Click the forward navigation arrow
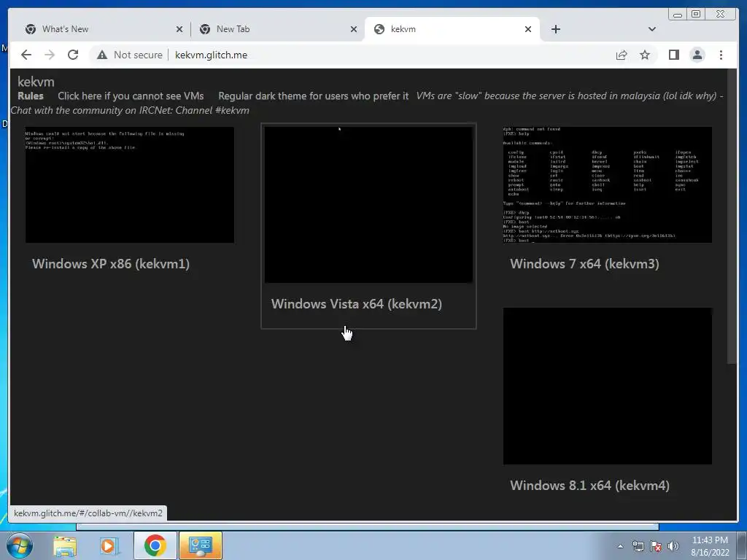The image size is (747, 560). coord(50,55)
